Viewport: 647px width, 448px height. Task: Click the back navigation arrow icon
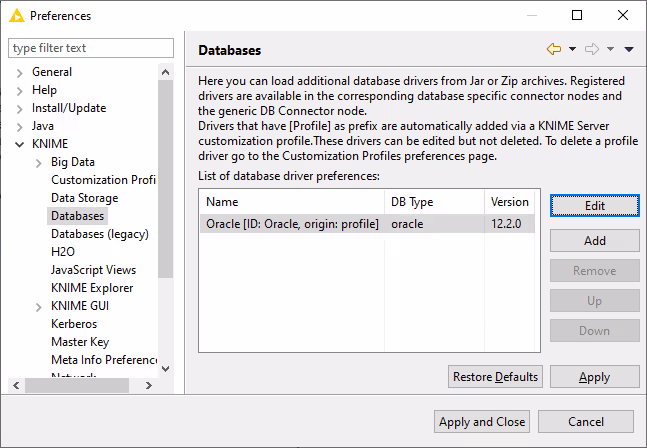(x=553, y=49)
